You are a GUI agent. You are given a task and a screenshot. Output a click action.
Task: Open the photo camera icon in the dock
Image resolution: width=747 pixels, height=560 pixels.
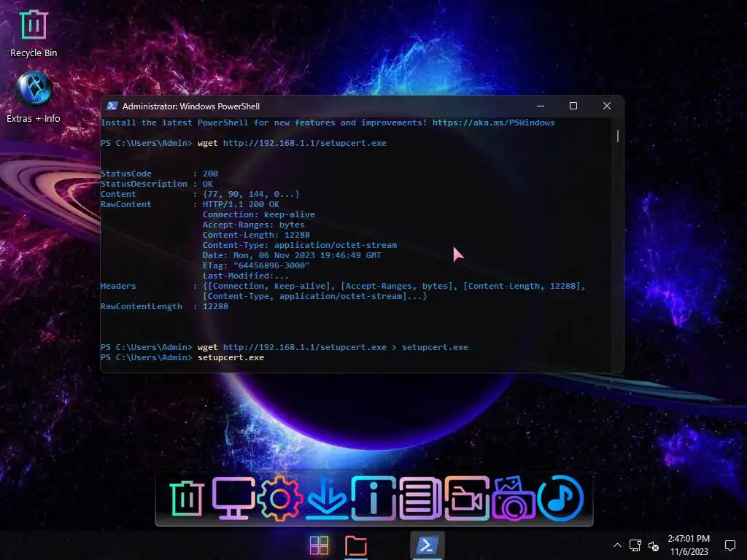pos(514,498)
